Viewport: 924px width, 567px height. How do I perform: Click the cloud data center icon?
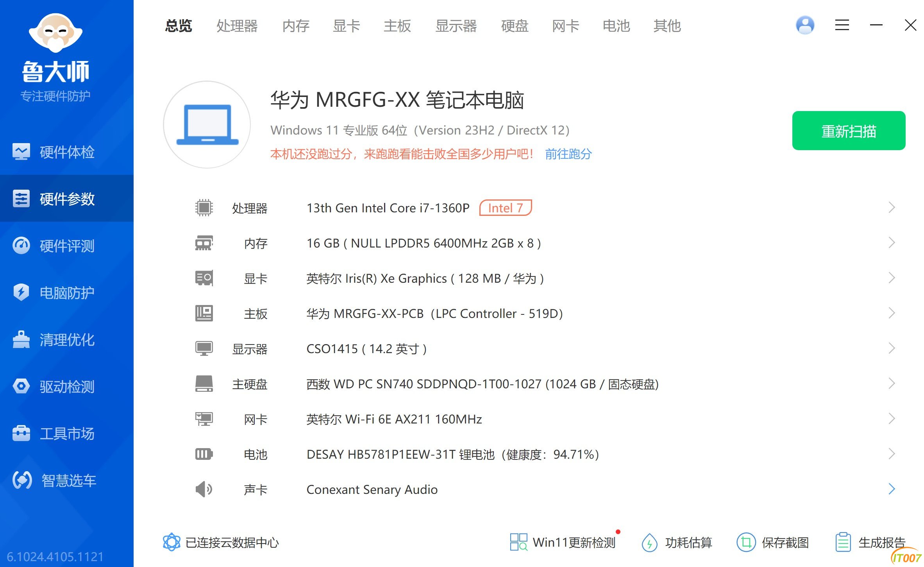click(171, 542)
